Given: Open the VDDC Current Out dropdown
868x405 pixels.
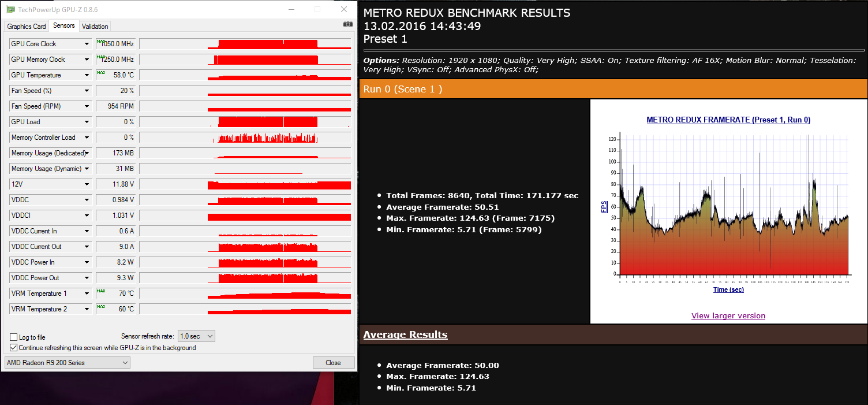Looking at the screenshot, I should point(87,247).
